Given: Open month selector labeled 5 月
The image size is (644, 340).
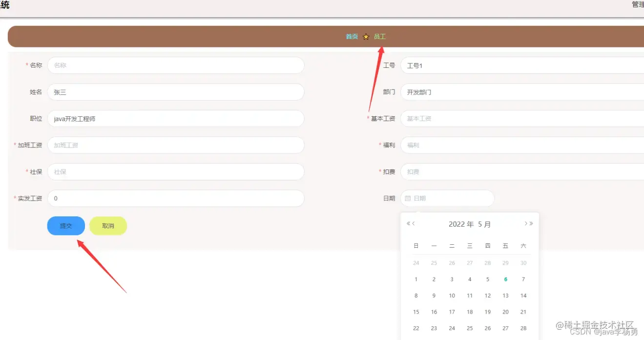Looking at the screenshot, I should coord(484,224).
